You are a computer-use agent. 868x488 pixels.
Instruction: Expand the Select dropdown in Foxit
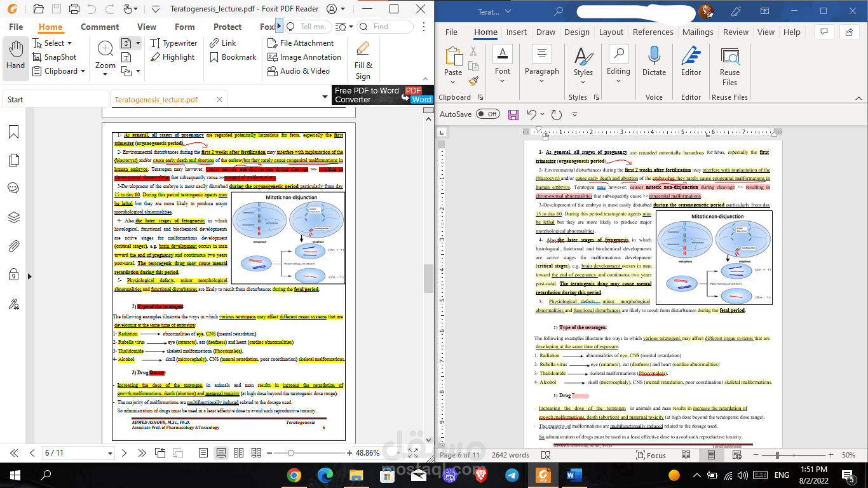(69, 43)
